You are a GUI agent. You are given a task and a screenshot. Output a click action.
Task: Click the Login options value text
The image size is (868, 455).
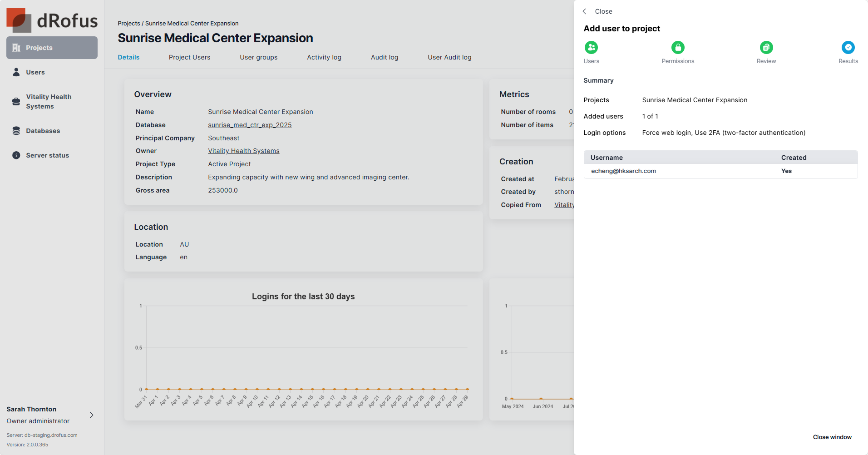(724, 133)
